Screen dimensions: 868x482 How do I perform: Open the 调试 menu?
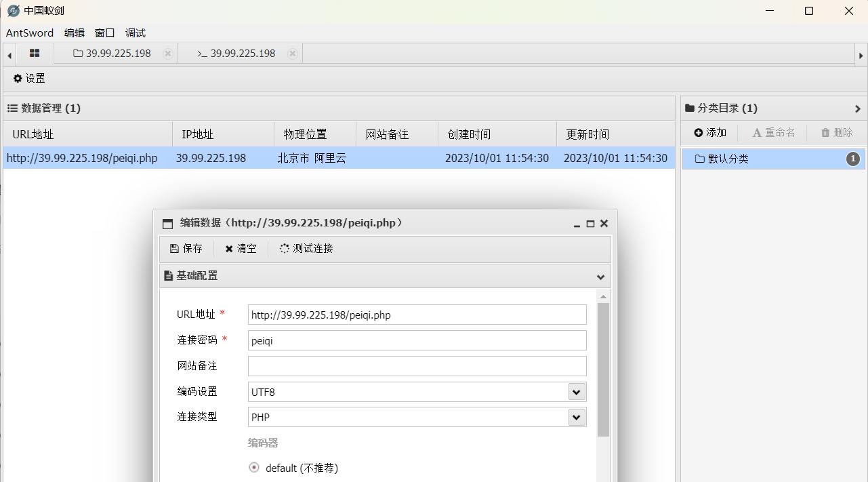(x=134, y=33)
